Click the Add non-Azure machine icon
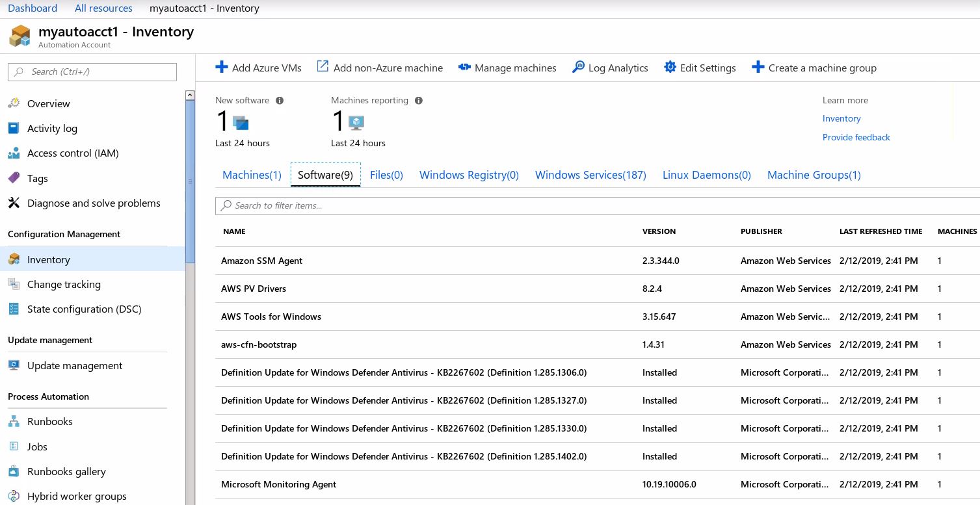 pos(323,67)
